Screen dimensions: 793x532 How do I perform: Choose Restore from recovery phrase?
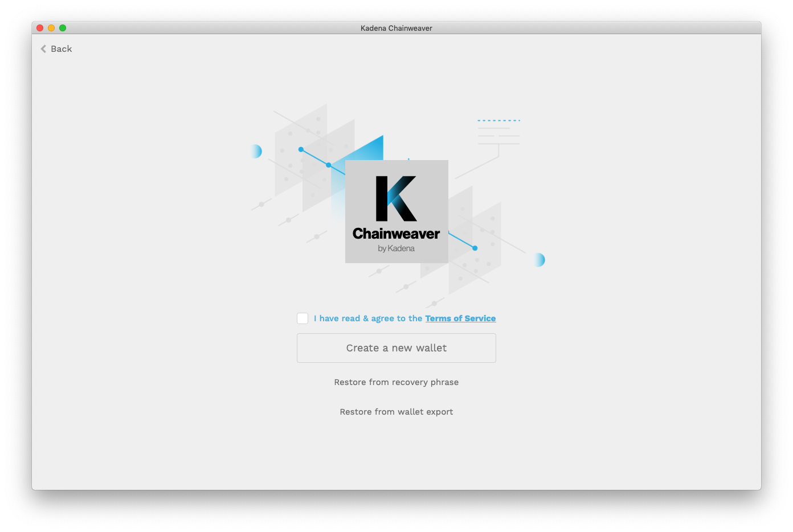(x=396, y=382)
